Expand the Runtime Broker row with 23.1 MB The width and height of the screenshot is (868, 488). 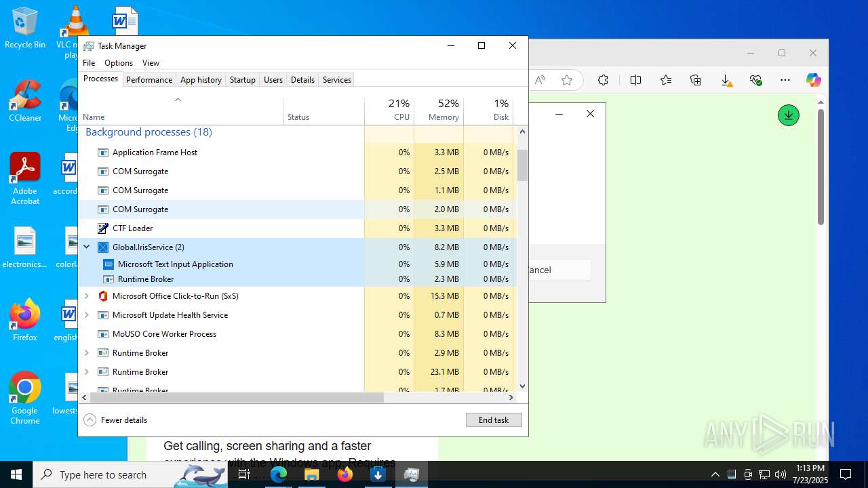pyautogui.click(x=87, y=372)
